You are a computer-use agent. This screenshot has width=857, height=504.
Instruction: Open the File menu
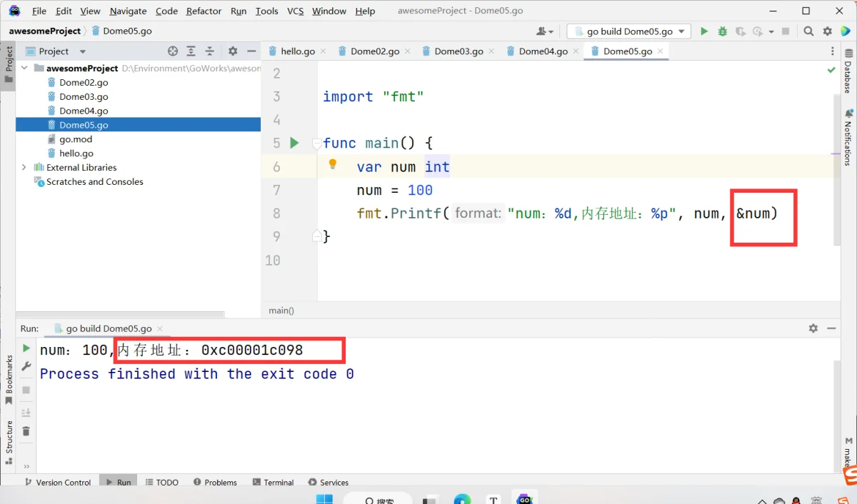39,11
